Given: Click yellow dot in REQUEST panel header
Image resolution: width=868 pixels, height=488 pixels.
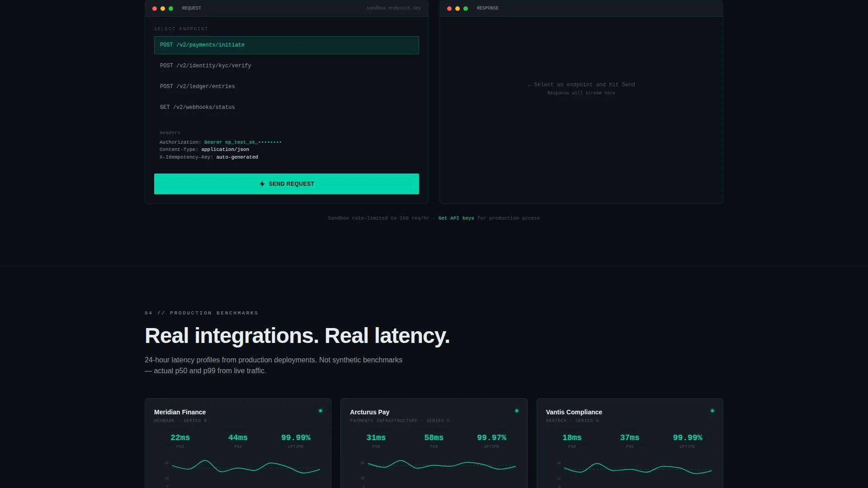Looking at the screenshot, I should 163,9.
